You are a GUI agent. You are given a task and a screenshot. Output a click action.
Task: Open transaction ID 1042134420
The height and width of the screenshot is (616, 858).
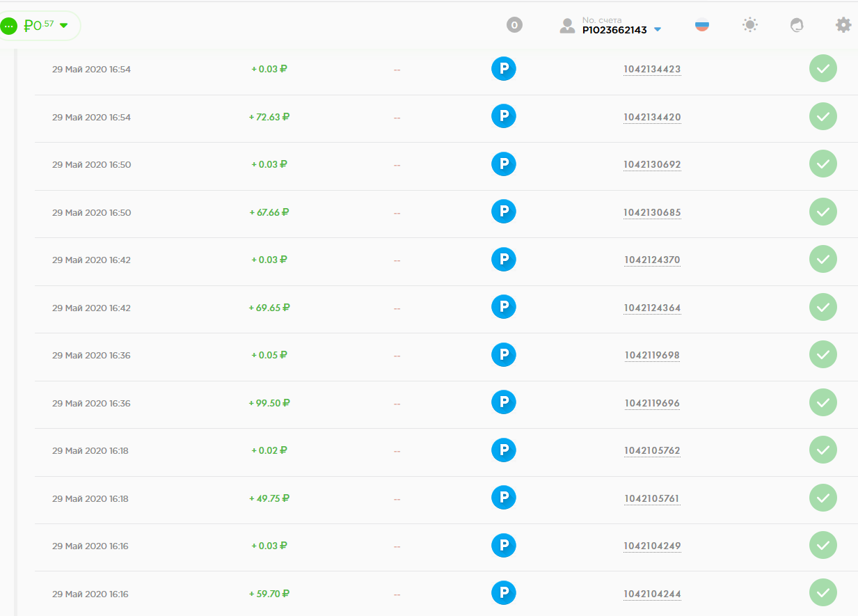[652, 117]
